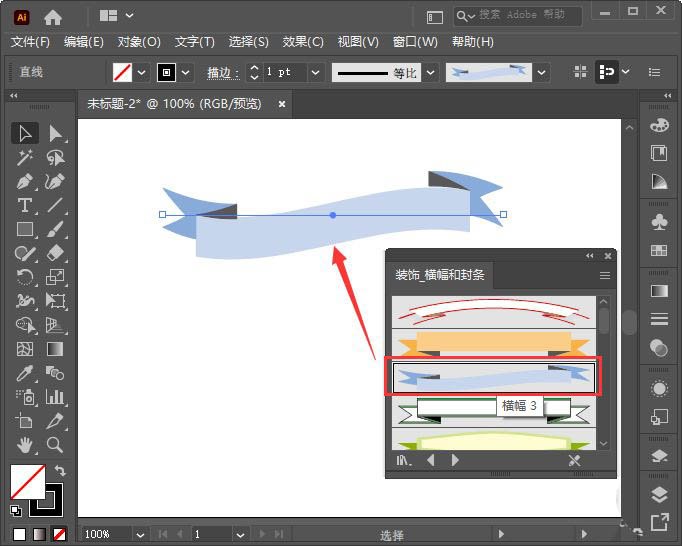
Task: Open brush libraries menu in panel
Action: click(404, 460)
